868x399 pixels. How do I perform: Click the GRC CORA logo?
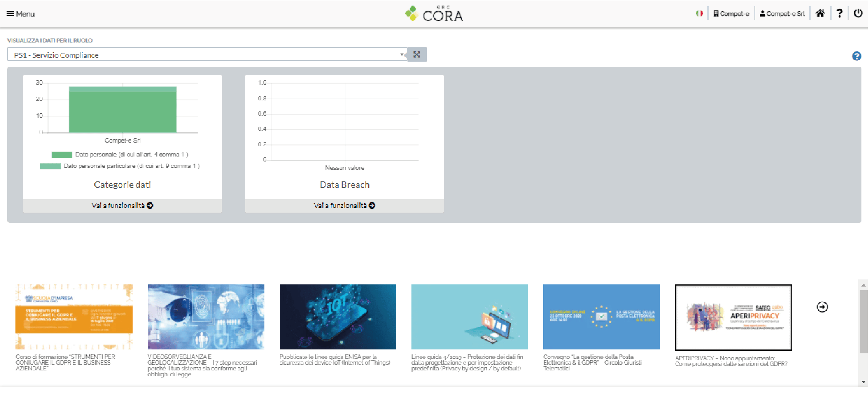pos(435,14)
